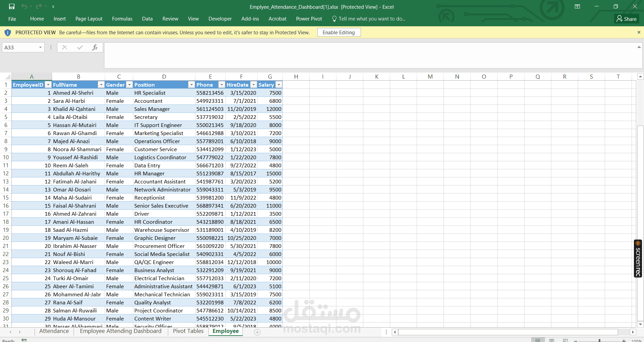Viewport: 644px width, 342px height.
Task: Click the Undo arrow icon
Action: tap(24, 6)
